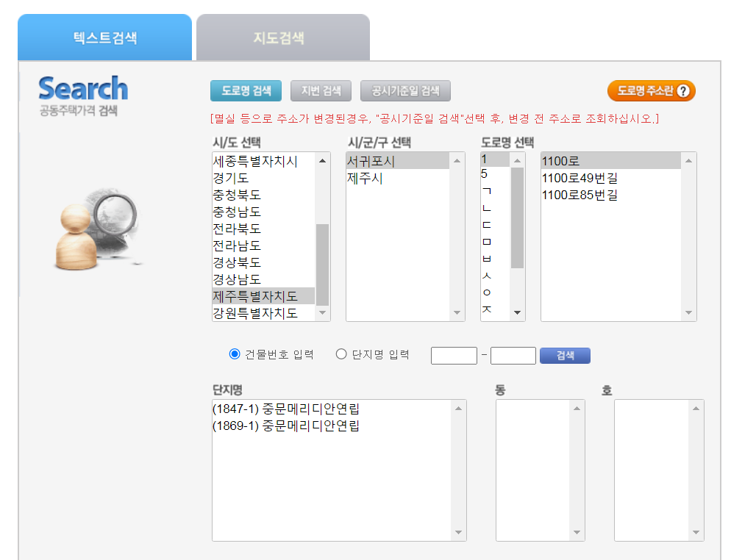Click 호 list scroll-down arrow

coord(696,533)
